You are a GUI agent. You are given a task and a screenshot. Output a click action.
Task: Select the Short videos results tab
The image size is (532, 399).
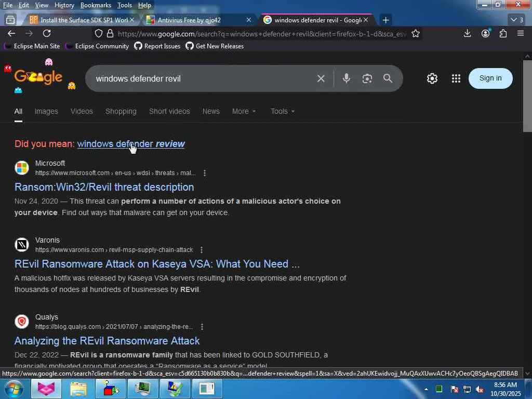pos(170,111)
